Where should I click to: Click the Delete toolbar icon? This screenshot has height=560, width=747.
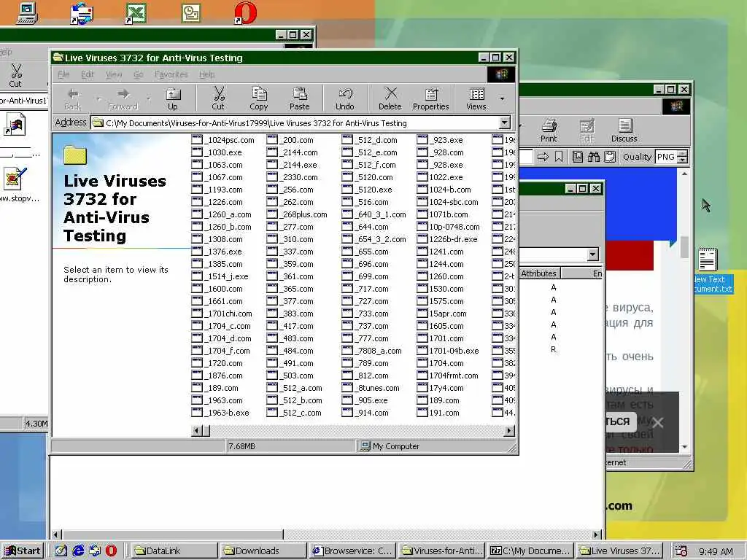click(x=390, y=98)
